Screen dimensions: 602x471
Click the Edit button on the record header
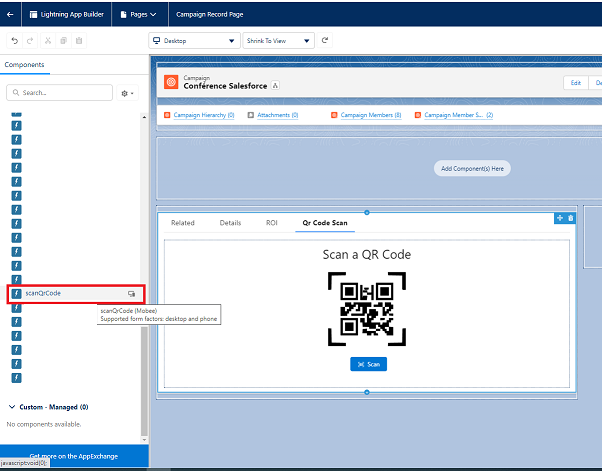576,83
